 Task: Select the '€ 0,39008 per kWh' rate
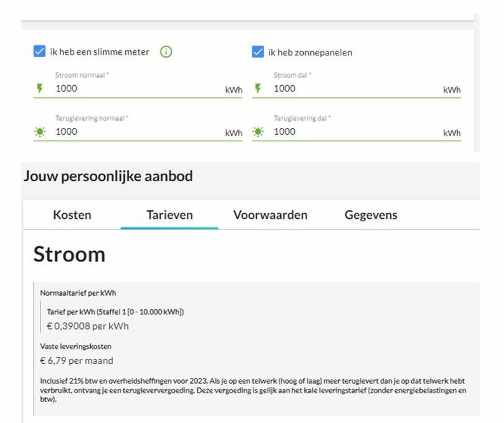point(88,326)
